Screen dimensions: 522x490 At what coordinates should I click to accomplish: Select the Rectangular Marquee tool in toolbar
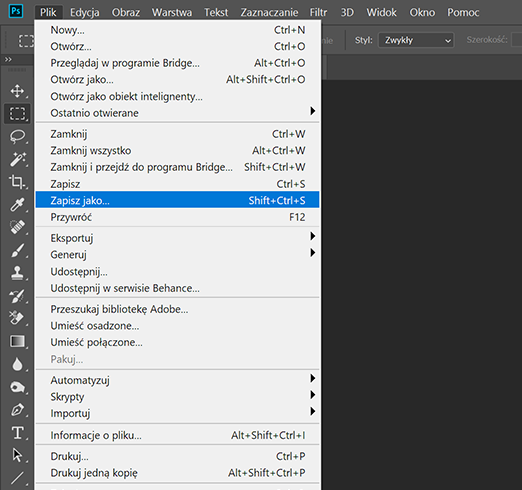[17, 114]
